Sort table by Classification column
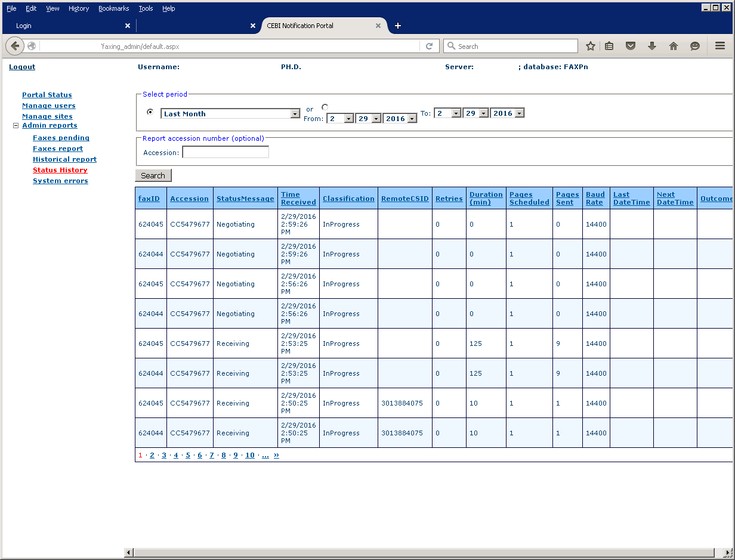Screen dimensions: 735x560 click(x=349, y=199)
